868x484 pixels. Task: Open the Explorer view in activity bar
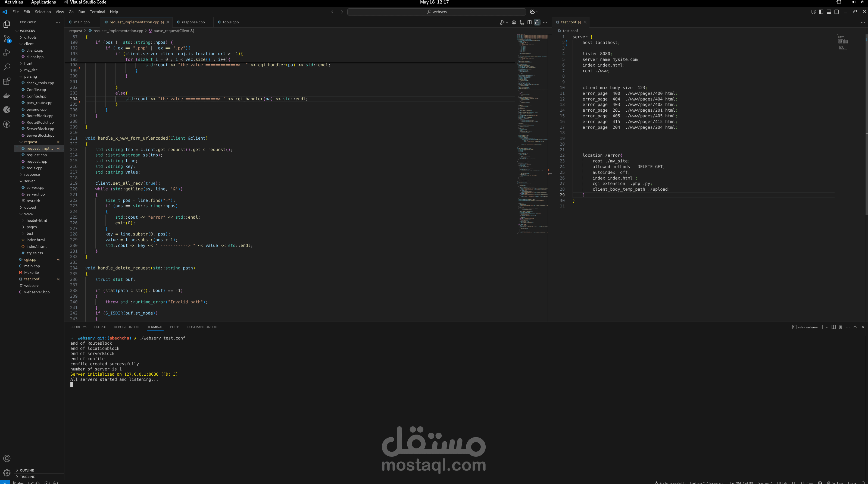coord(7,24)
